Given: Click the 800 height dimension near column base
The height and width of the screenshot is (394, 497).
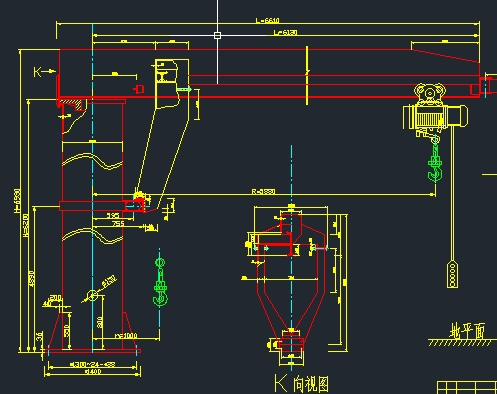Looking at the screenshot, I should click(99, 322).
